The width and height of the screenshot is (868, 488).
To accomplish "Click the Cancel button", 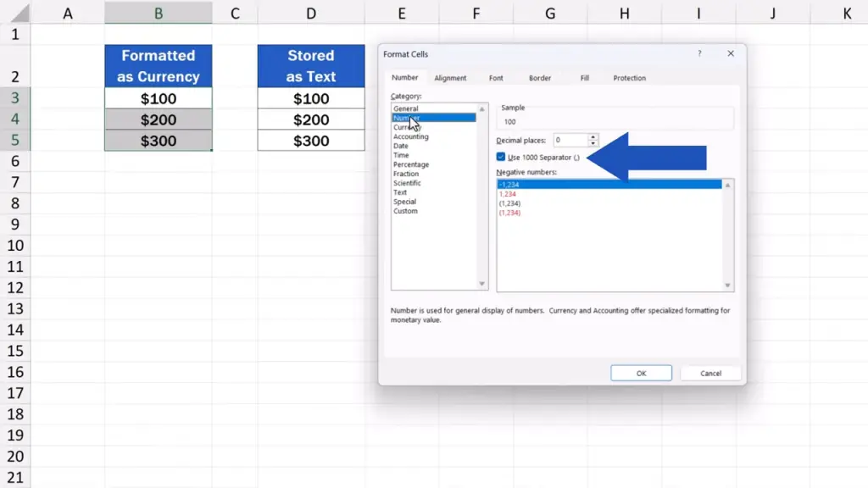I will pos(710,373).
